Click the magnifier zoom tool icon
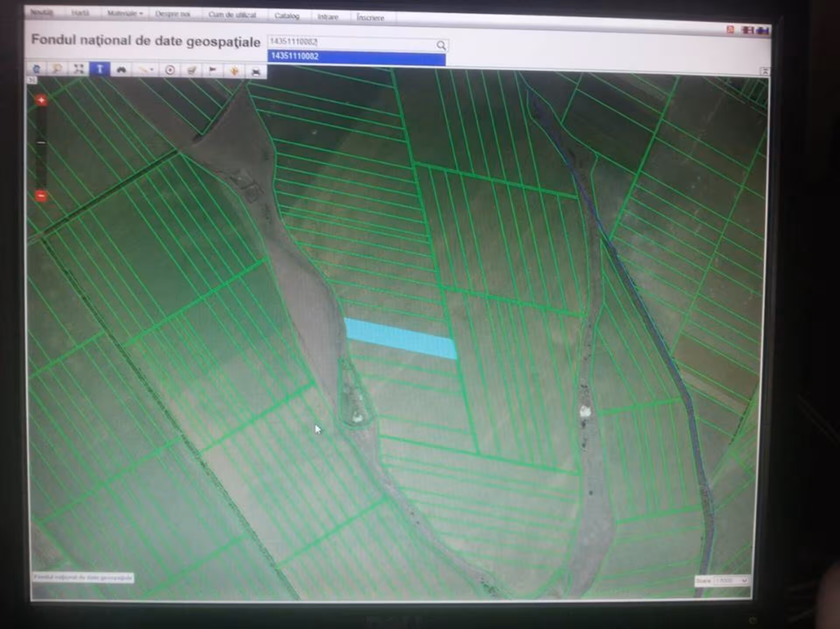The height and width of the screenshot is (629, 840). tap(57, 69)
